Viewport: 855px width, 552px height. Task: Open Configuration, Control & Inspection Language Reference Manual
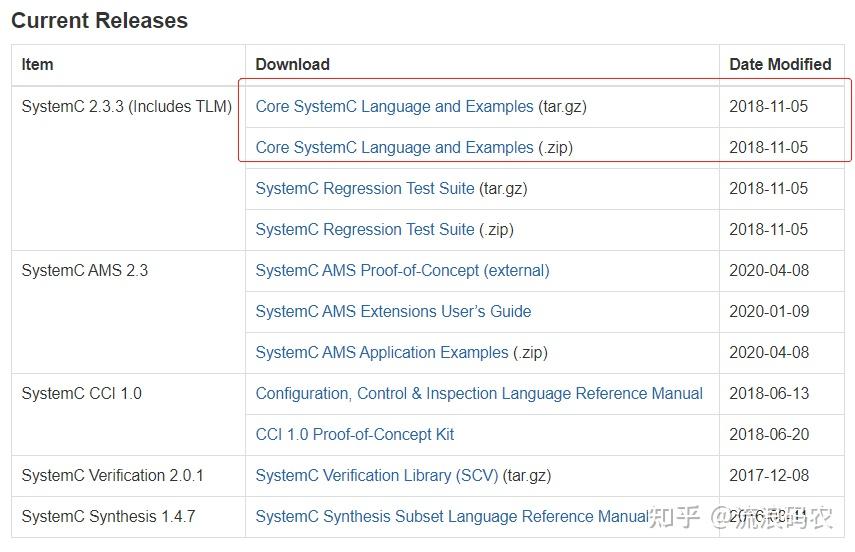[x=479, y=393]
